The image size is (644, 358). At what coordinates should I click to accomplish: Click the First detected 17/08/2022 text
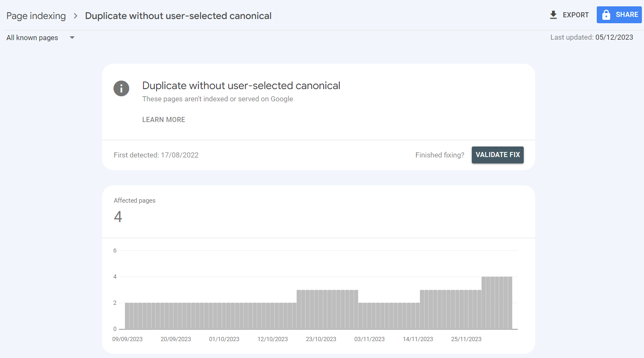tap(156, 155)
